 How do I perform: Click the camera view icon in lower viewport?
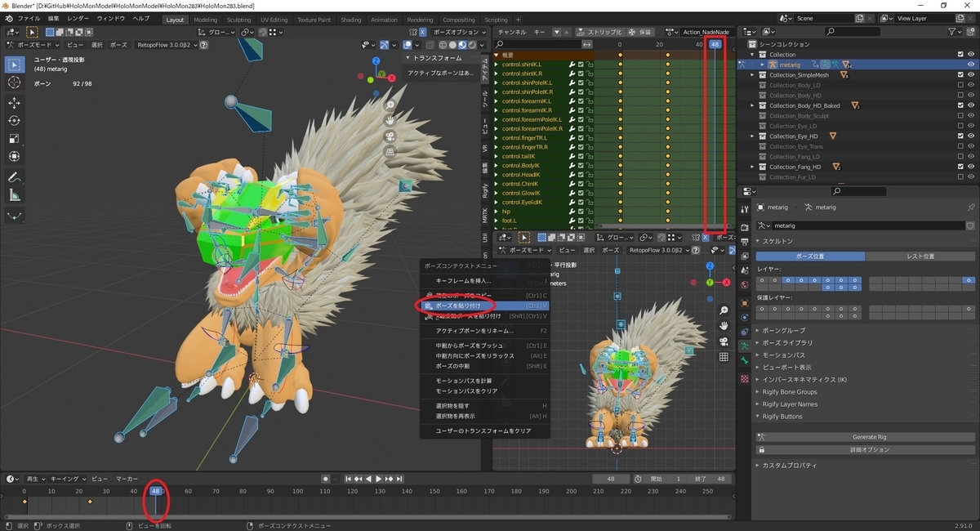click(724, 341)
